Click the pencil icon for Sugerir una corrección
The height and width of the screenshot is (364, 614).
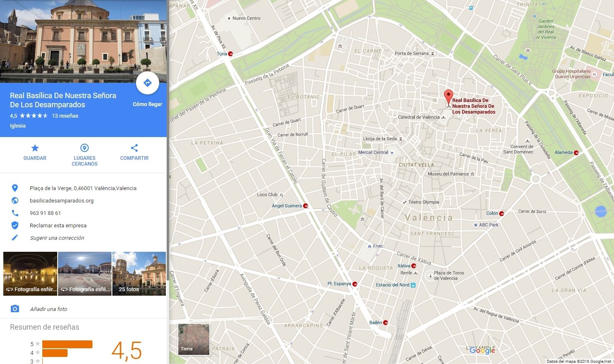coord(15,238)
